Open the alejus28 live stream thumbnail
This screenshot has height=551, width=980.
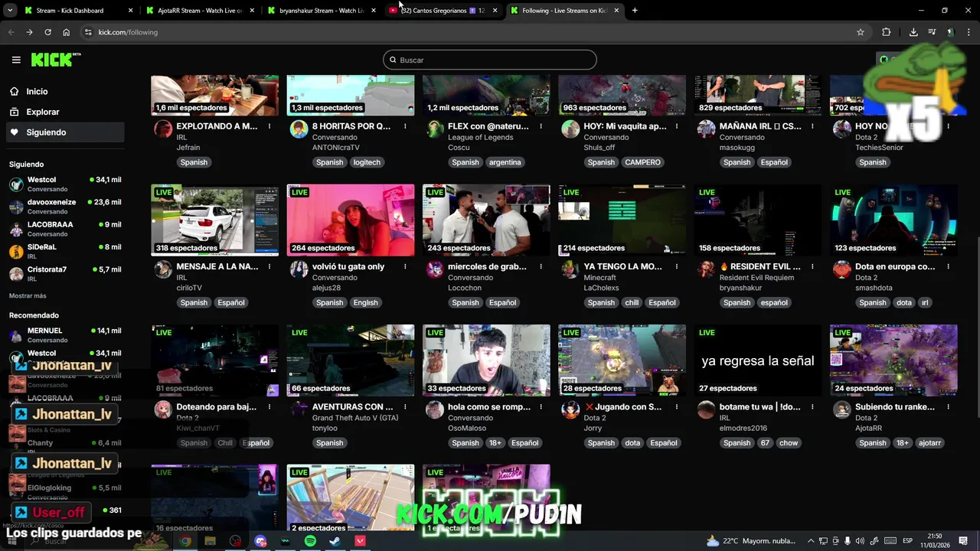(x=351, y=220)
